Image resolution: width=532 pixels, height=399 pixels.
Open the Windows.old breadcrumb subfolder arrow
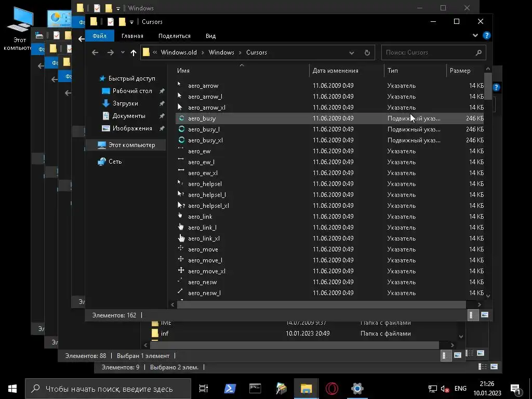click(203, 52)
